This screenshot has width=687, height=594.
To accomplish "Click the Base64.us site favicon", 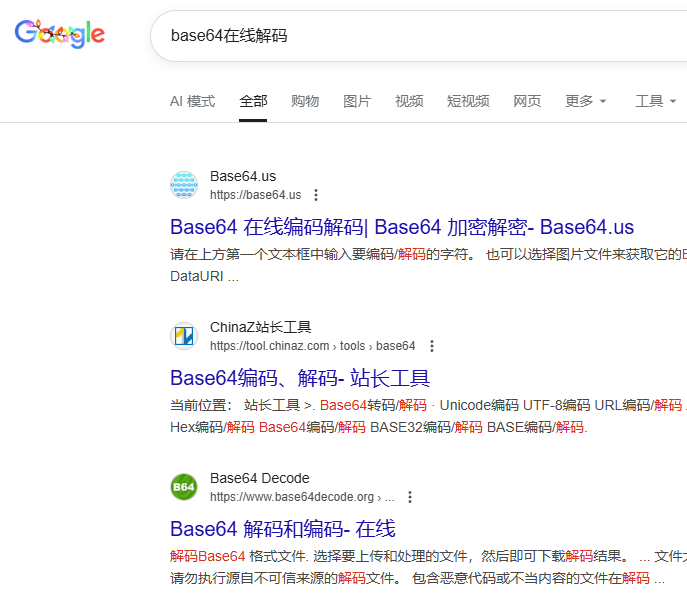I will [184, 185].
